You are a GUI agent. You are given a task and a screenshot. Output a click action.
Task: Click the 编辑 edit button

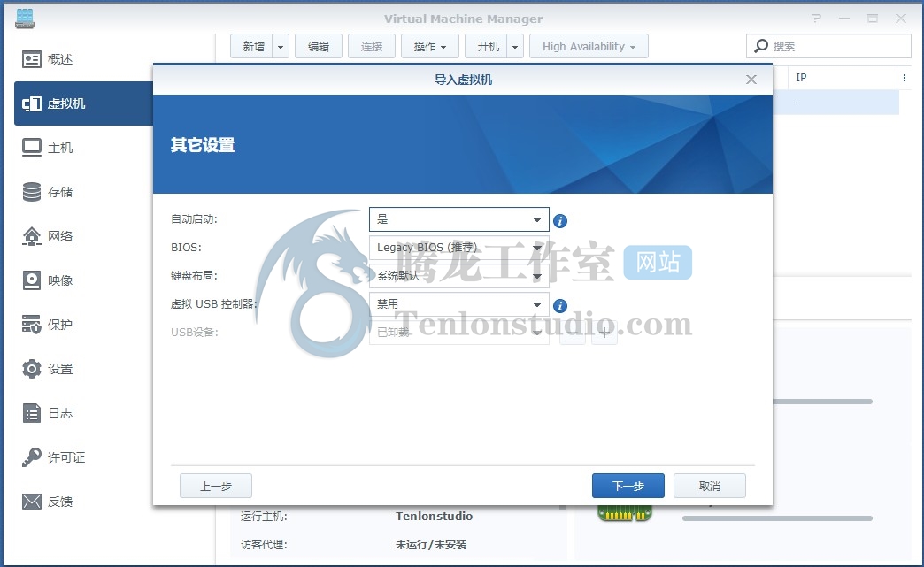319,47
